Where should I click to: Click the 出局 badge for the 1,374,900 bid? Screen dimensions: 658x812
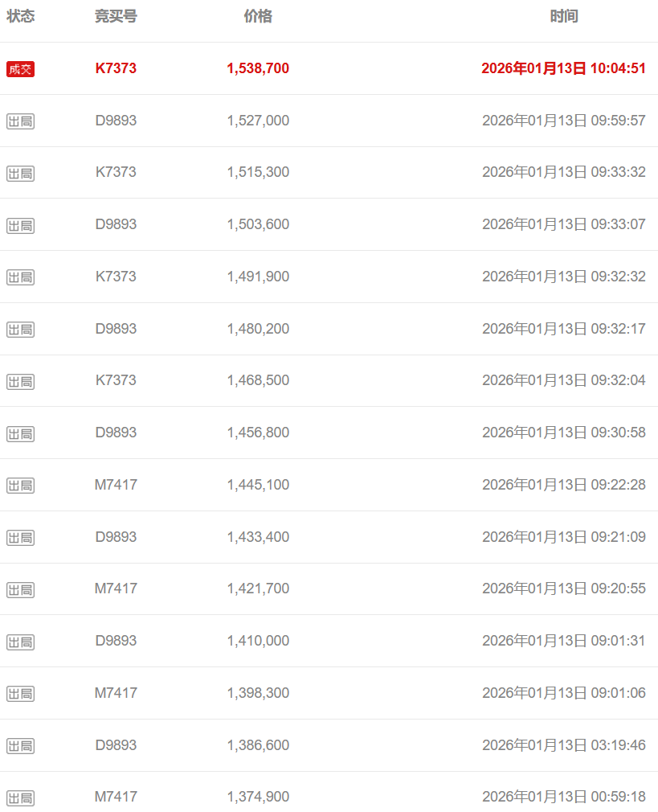coord(20,798)
